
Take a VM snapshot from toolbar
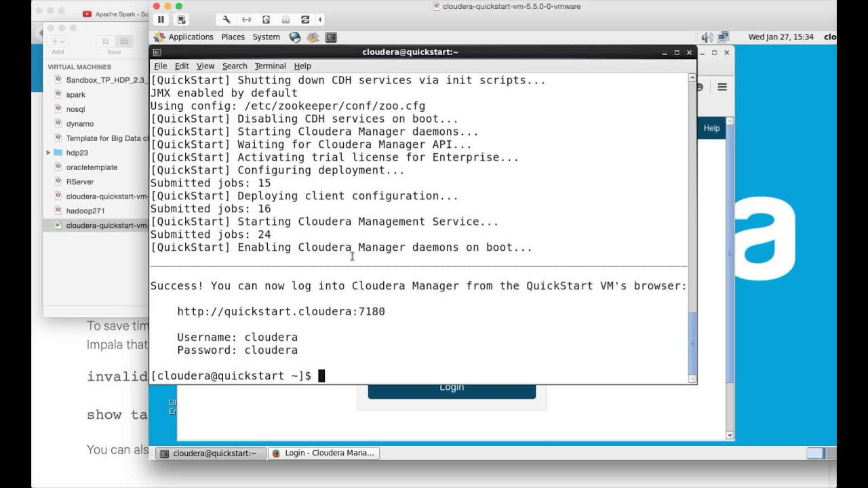181,20
